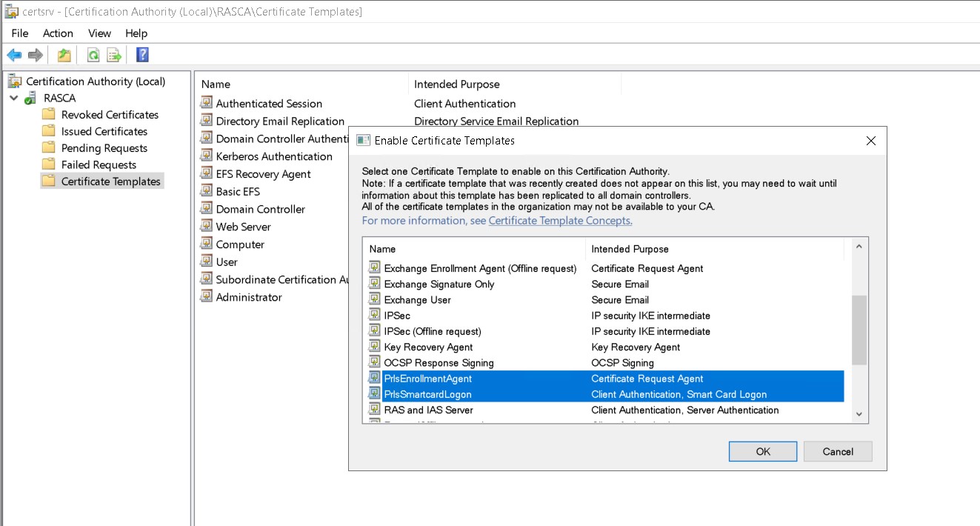The width and height of the screenshot is (980, 526).
Task: Collapse the RASCA tree node
Action: tap(13, 98)
